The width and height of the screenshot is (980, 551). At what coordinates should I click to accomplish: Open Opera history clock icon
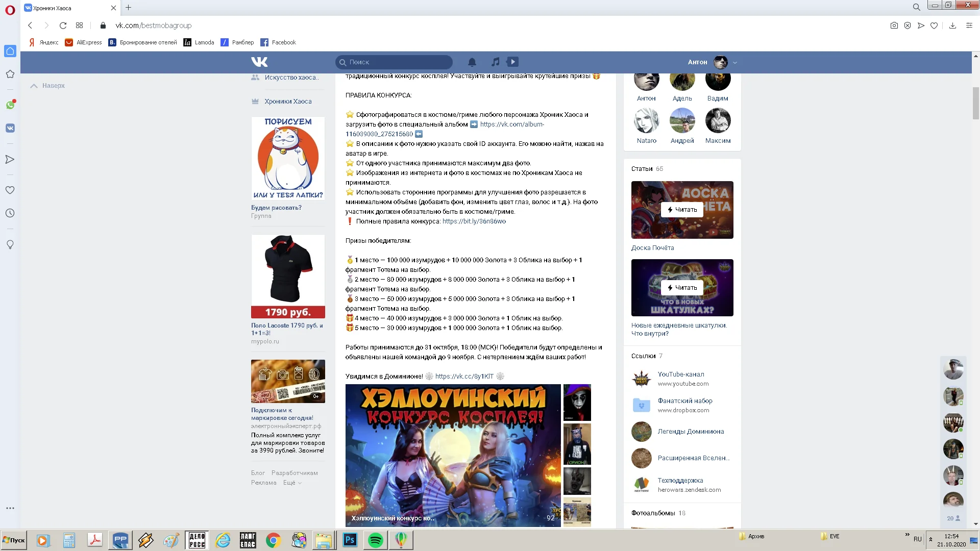click(x=10, y=213)
